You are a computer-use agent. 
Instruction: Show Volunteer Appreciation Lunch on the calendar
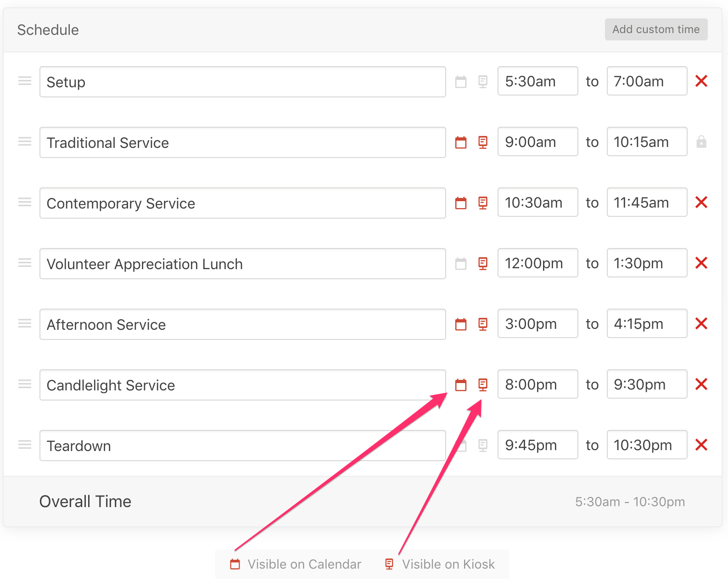461,264
